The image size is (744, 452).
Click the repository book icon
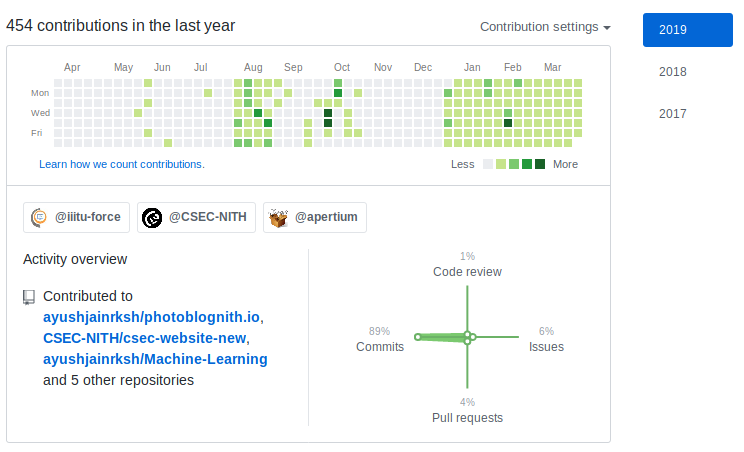pos(29,297)
